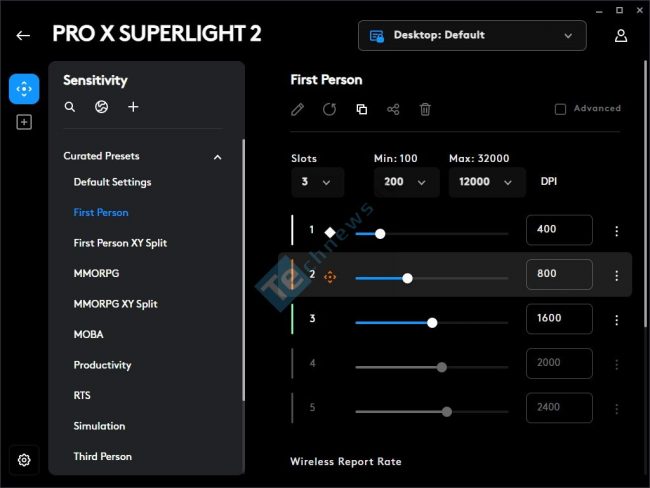650x488 pixels.
Task: Select the First Person preset
Action: [101, 212]
